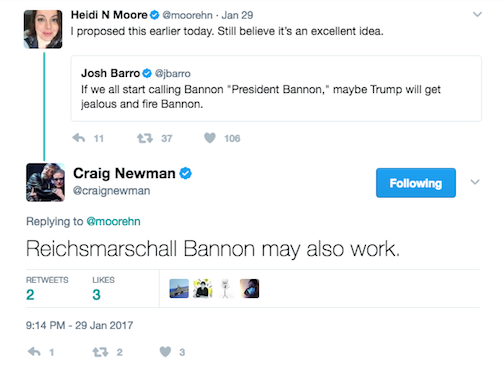Expand options chevron on Heidi's tweet
Image resolution: width=504 pixels, height=383 pixels.
(x=477, y=14)
